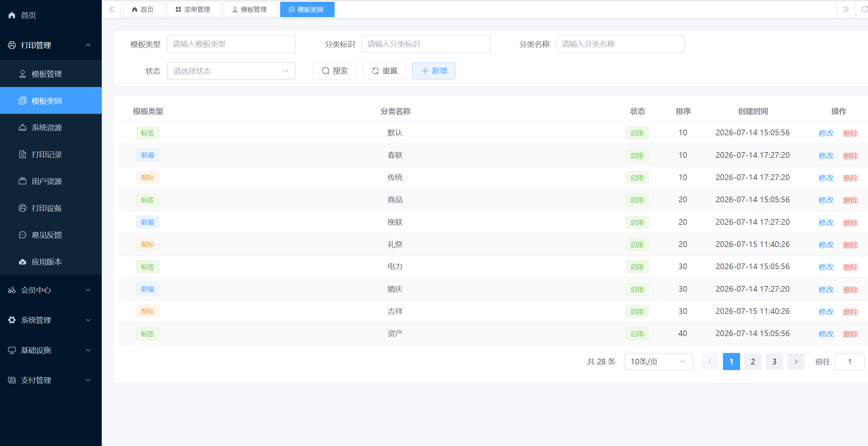Collapse the 打印管理 menu group
Viewport: 868px width, 446px height.
tap(88, 45)
